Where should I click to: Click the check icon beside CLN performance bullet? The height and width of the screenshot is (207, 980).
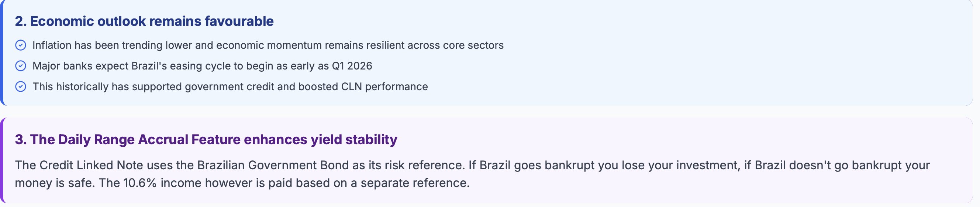(21, 87)
